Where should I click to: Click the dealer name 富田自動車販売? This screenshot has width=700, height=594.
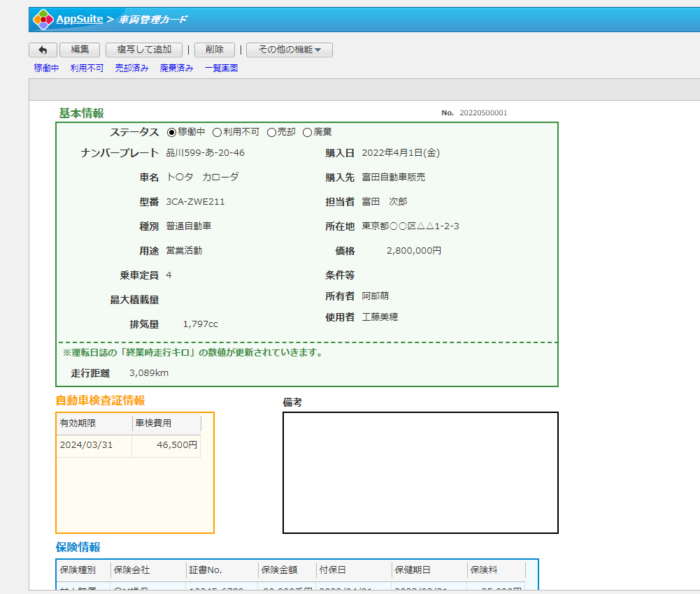click(393, 178)
